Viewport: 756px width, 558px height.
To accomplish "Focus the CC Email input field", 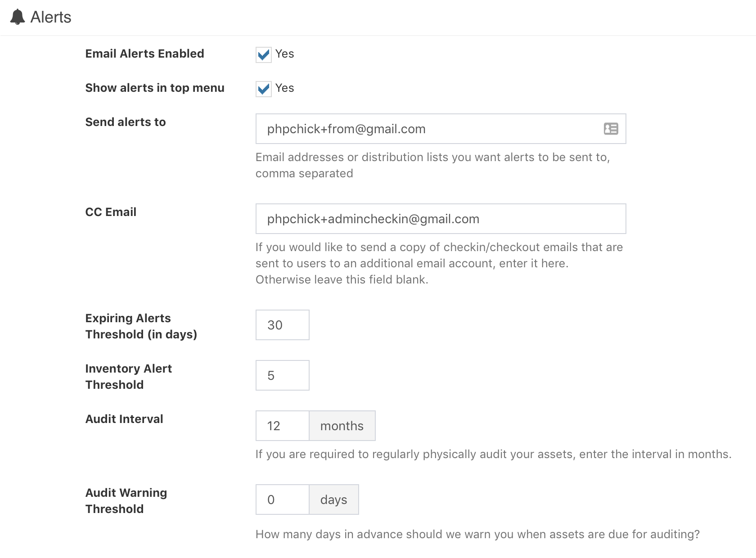I will [x=441, y=219].
